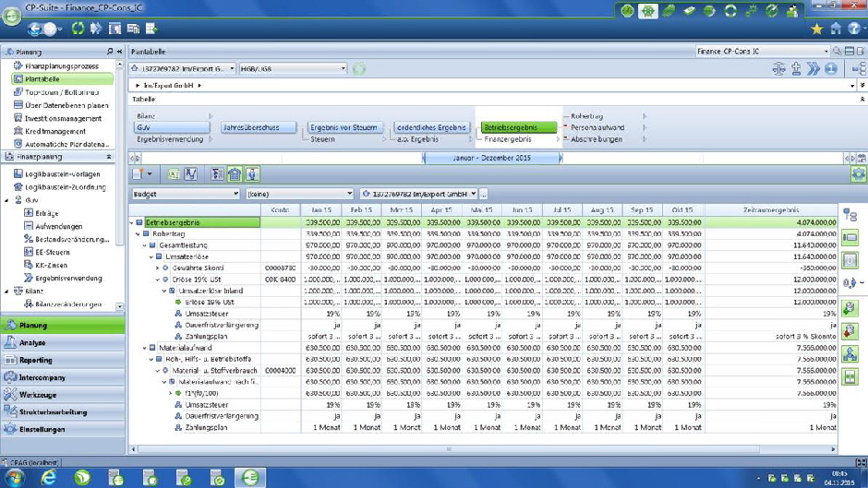
Task: Open Logikbaustein-Vorlagen in sidebar
Action: tap(62, 174)
